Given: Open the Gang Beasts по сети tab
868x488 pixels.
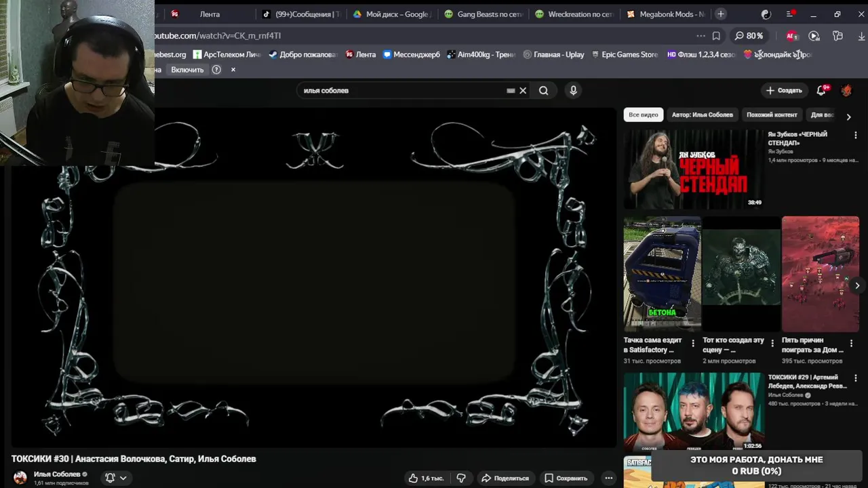Looking at the screenshot, I should (x=483, y=14).
